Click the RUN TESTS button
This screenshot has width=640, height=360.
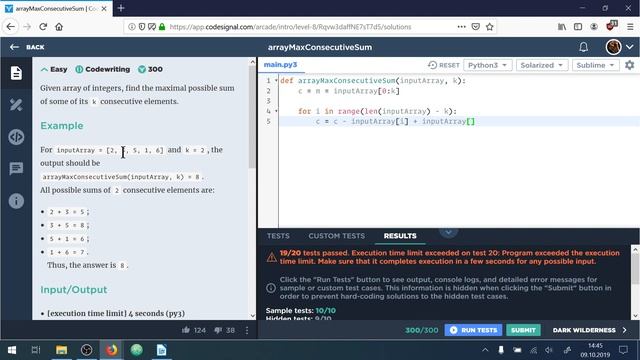pos(473,330)
